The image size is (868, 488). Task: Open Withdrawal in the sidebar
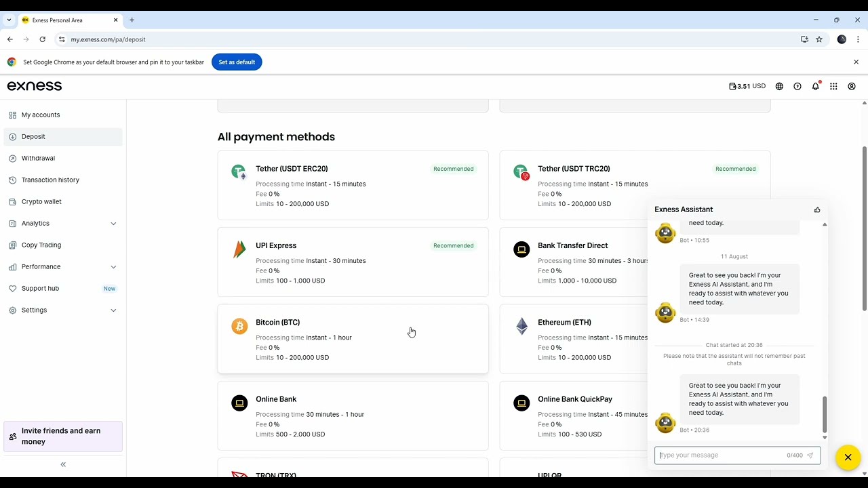tap(63, 159)
